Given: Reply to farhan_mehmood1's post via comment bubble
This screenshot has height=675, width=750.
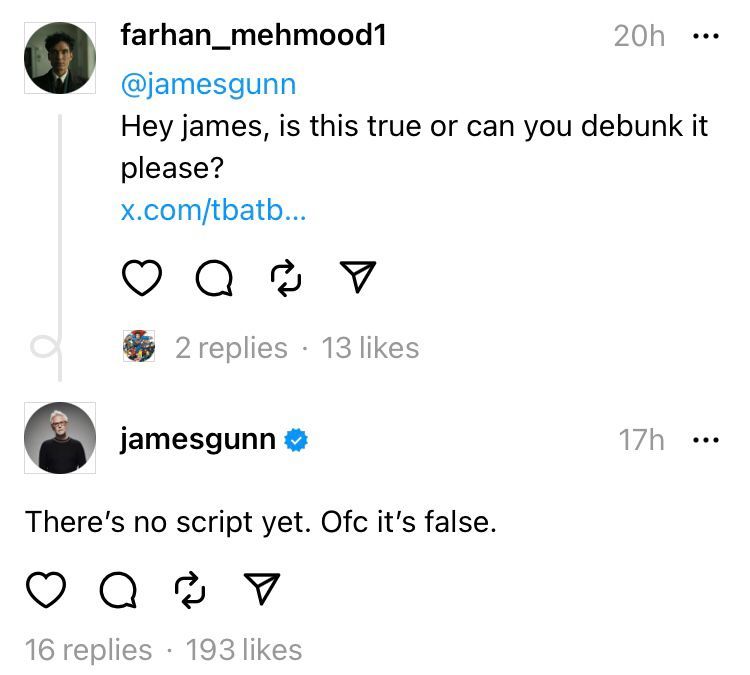Looking at the screenshot, I should (x=214, y=279).
